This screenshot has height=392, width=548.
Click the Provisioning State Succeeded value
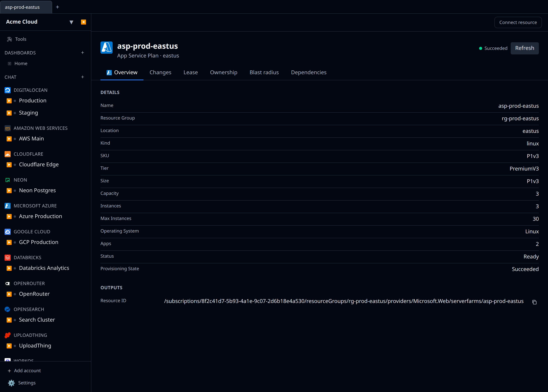pyautogui.click(x=525, y=269)
